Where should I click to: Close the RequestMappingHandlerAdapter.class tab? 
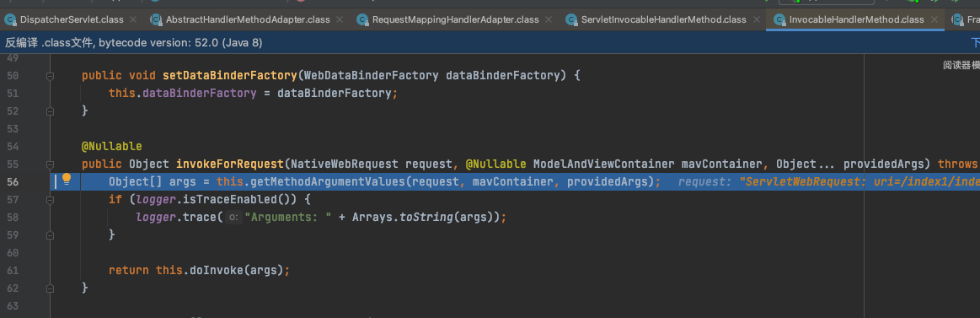[548, 19]
